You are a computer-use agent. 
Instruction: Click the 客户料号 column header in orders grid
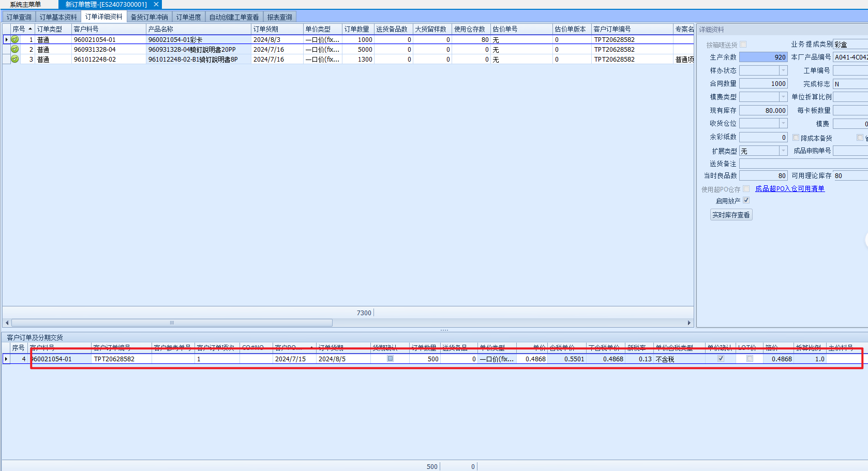109,29
